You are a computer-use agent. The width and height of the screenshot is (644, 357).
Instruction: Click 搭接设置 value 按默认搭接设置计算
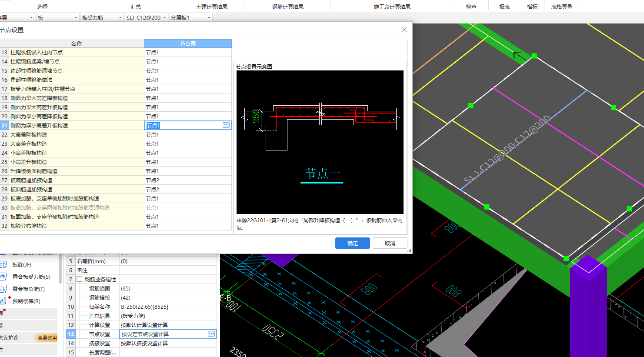(168, 343)
